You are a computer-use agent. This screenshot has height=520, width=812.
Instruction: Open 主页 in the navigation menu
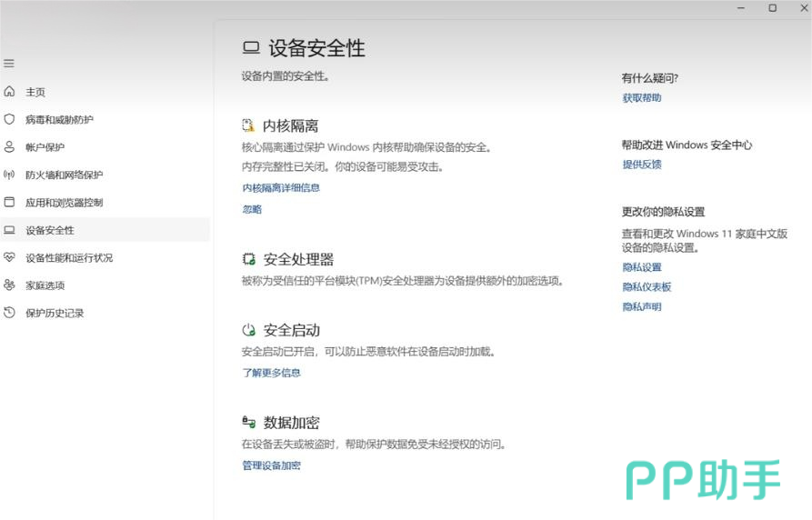(35, 92)
